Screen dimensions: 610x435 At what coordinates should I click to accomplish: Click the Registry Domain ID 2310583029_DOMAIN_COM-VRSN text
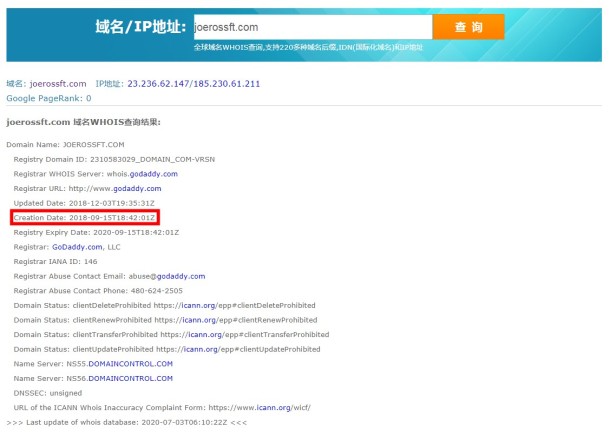(114, 160)
